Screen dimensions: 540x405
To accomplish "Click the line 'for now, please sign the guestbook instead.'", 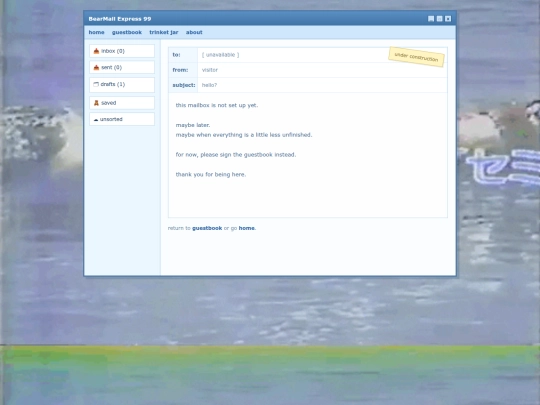I will coord(236,155).
